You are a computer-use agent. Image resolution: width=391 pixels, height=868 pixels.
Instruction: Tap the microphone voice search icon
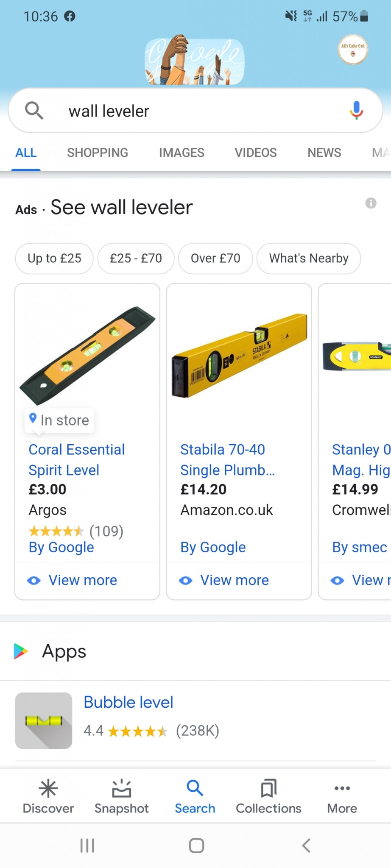356,111
